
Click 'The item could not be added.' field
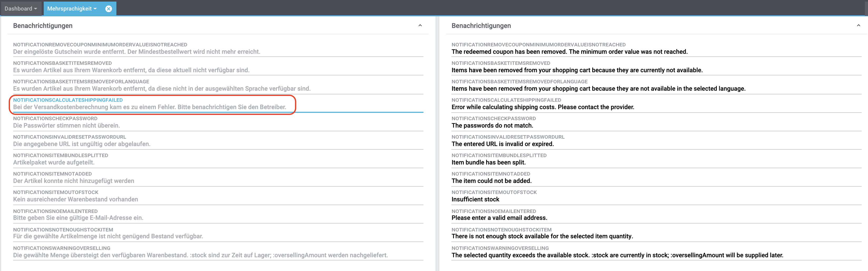click(x=656, y=181)
